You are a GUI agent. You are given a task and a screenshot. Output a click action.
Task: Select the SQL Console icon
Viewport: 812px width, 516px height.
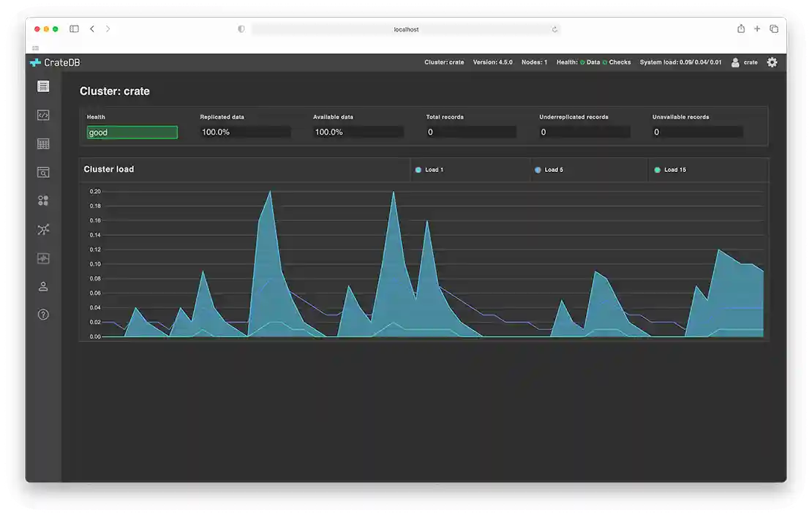(x=43, y=115)
